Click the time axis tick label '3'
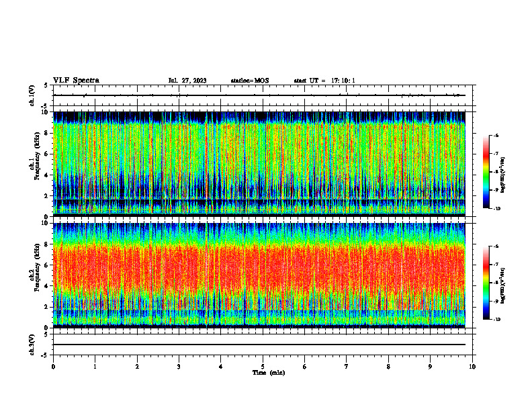The height and width of the screenshot is (411, 532). point(179,367)
